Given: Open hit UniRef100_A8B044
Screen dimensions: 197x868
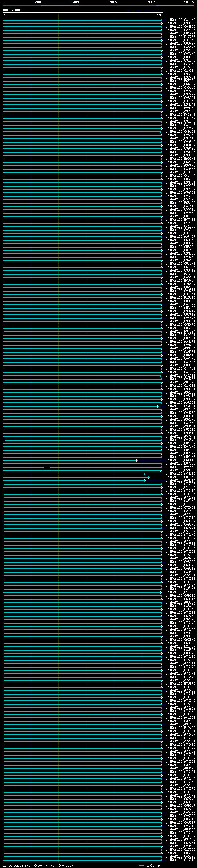Looking at the screenshot, I should (180, 829).
